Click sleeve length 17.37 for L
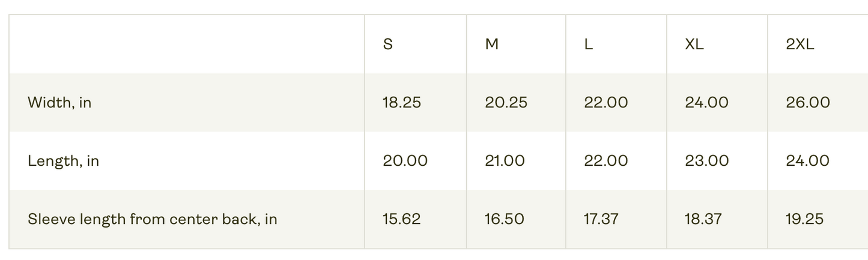868x260 pixels. [601, 219]
